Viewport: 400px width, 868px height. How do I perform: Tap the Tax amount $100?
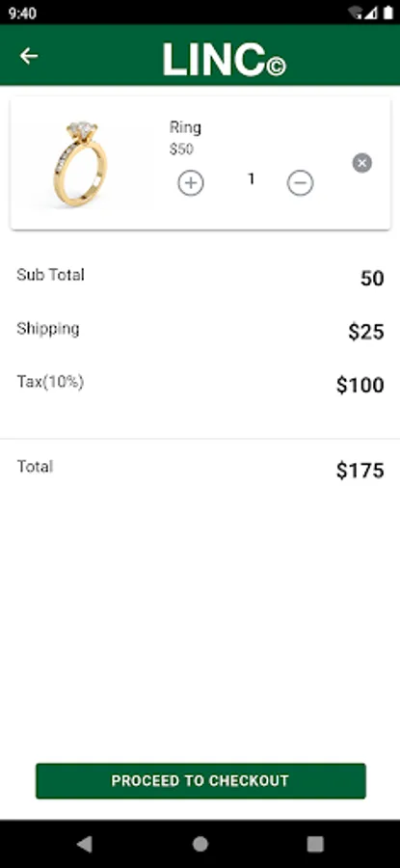coord(360,385)
